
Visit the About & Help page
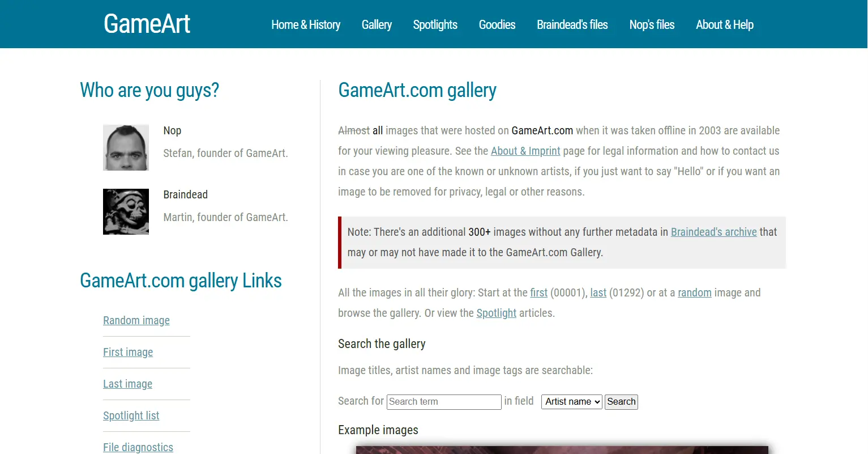[x=725, y=25]
